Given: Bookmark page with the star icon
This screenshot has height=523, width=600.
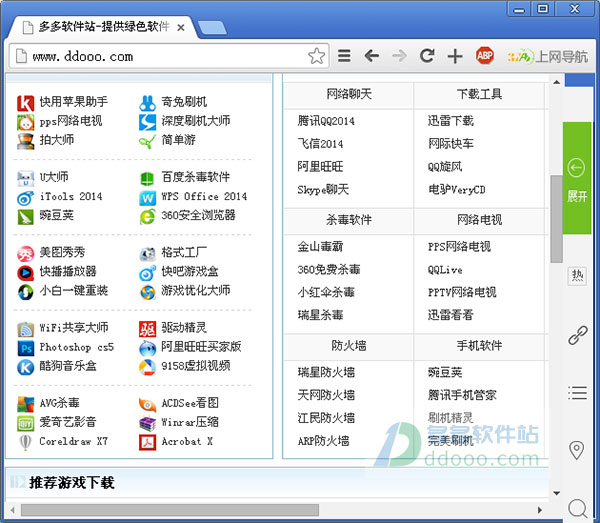Looking at the screenshot, I should tap(316, 56).
